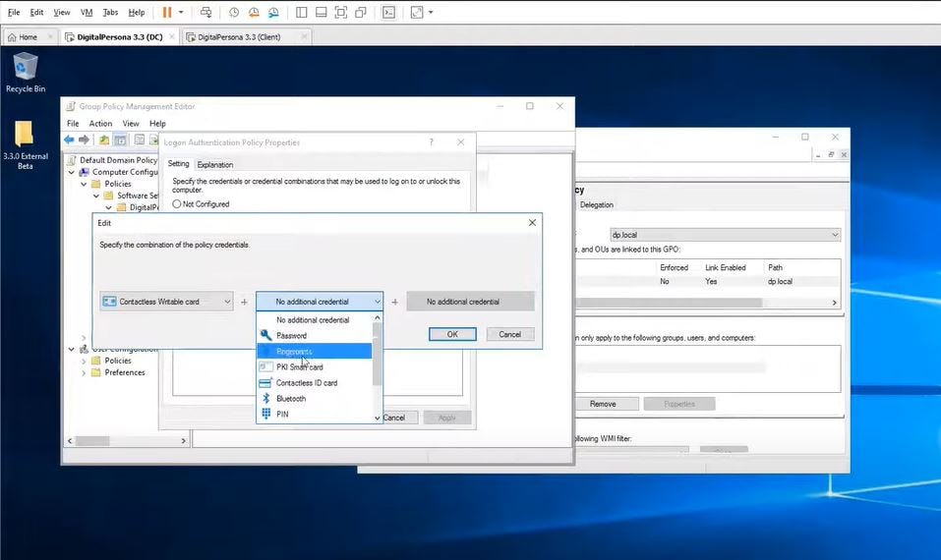Open the Group Policy Editor File menu
Viewport: 941px width, 560px height.
point(73,124)
